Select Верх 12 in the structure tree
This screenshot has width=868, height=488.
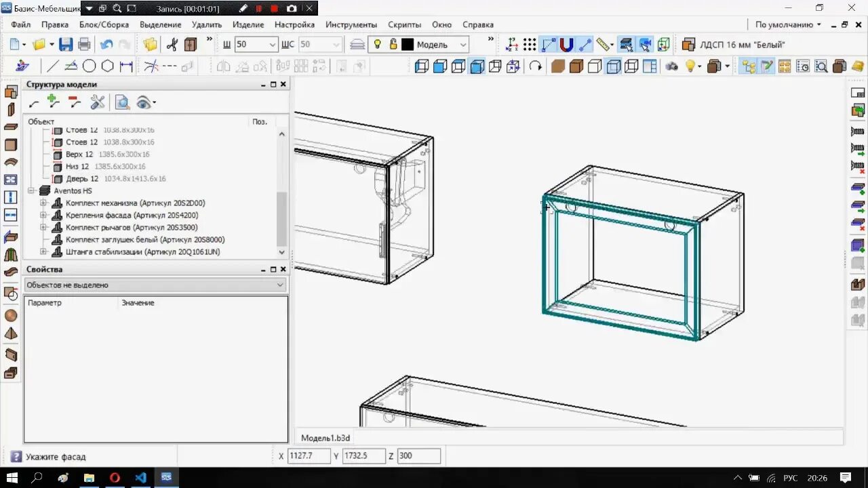(x=79, y=155)
